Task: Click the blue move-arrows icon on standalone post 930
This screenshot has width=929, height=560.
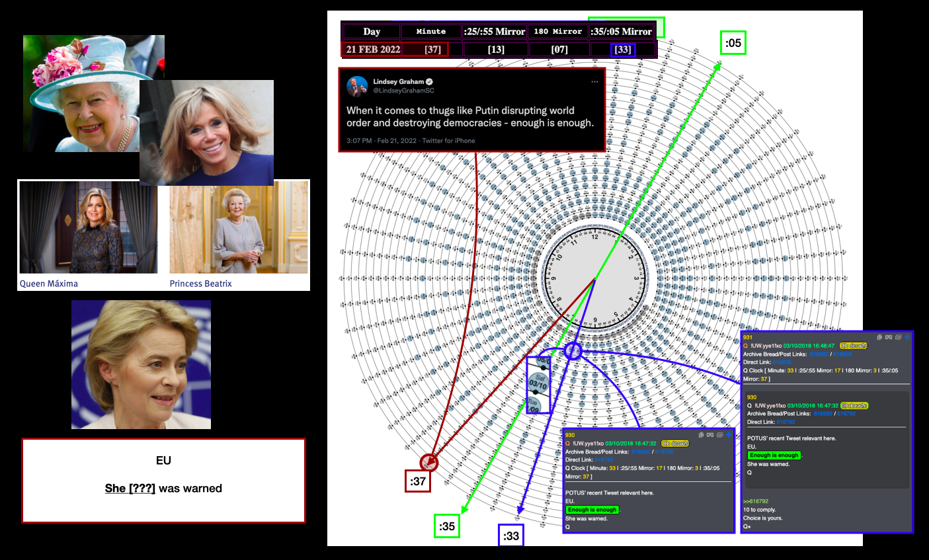Action: [x=729, y=435]
